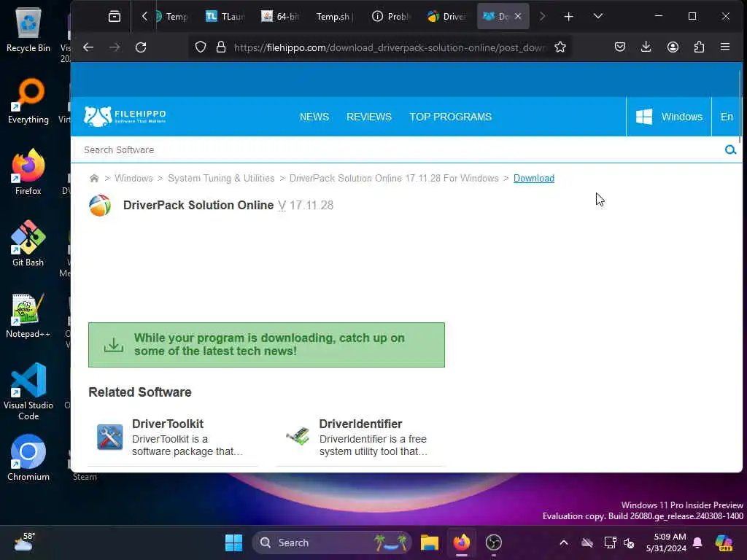747x560 pixels.
Task: Switch to the Probl tab
Action: 391,17
